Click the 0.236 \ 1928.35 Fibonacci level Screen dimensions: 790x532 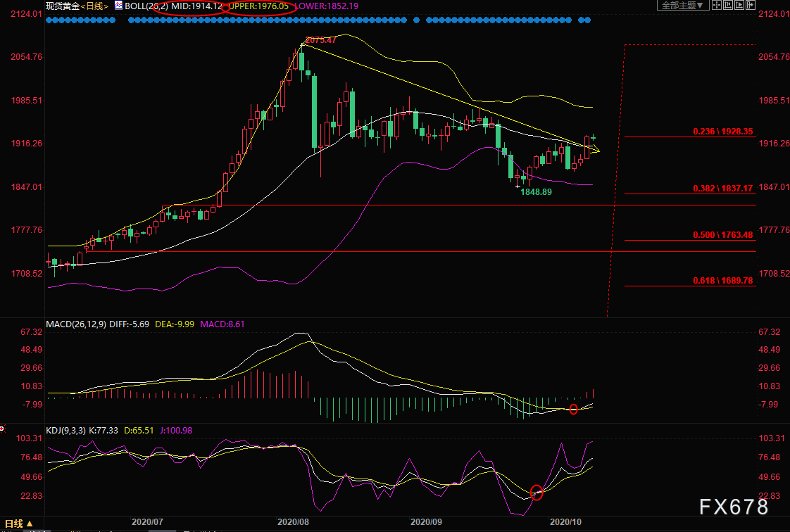click(722, 132)
